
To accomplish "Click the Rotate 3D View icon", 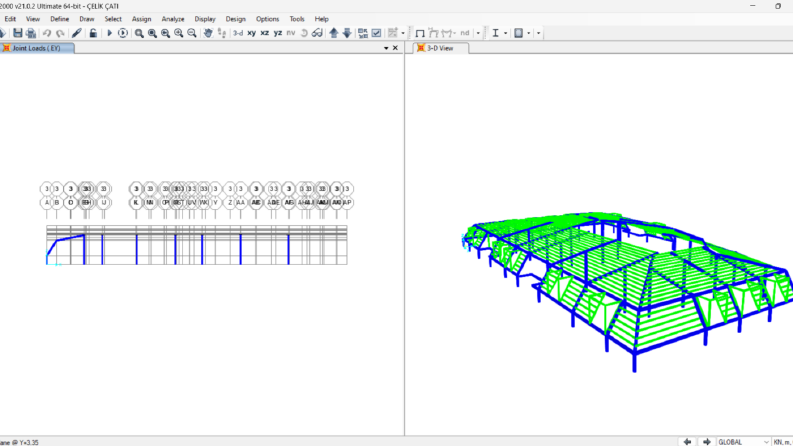I will click(304, 33).
